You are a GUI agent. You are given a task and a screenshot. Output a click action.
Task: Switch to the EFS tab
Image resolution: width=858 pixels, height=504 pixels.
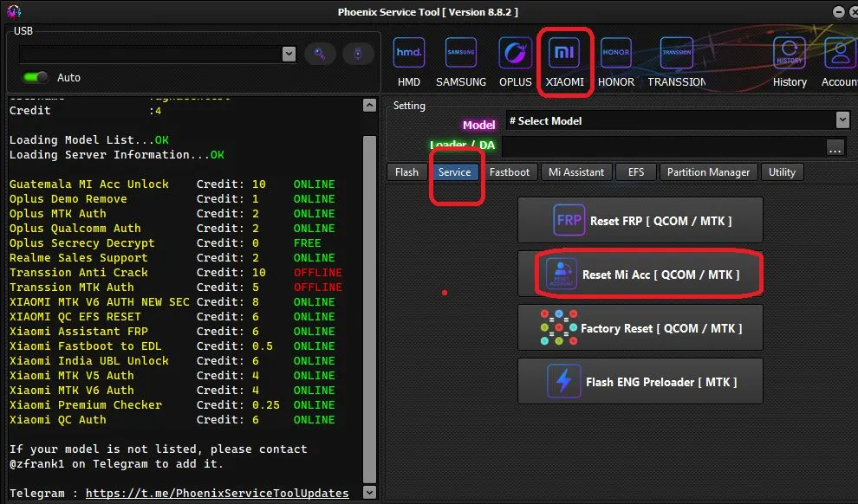(636, 172)
